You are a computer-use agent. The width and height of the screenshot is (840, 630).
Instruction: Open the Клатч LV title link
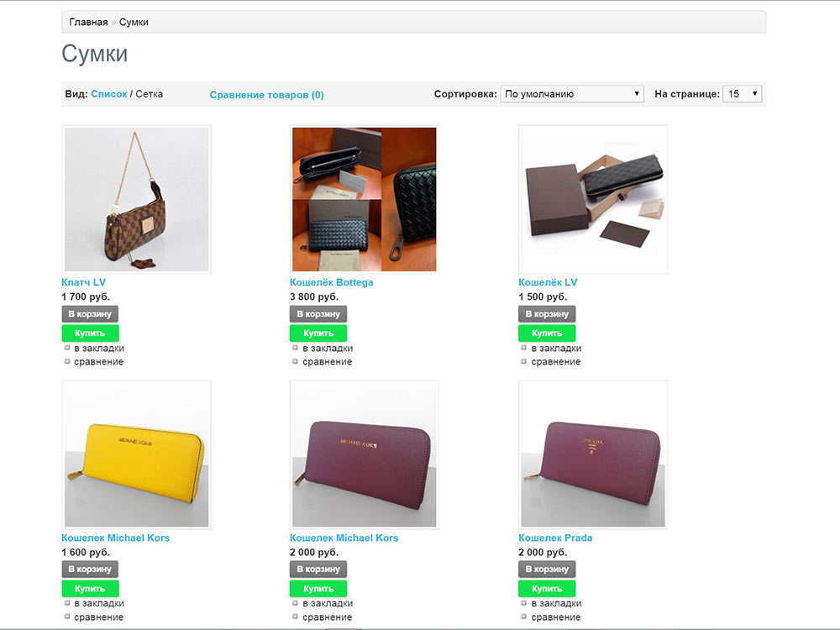pyautogui.click(x=83, y=282)
